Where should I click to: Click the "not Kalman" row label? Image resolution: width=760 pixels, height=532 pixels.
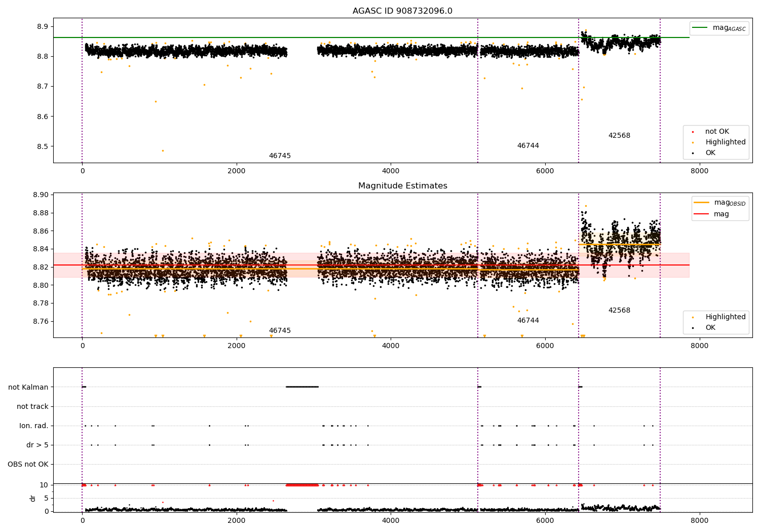(28, 387)
